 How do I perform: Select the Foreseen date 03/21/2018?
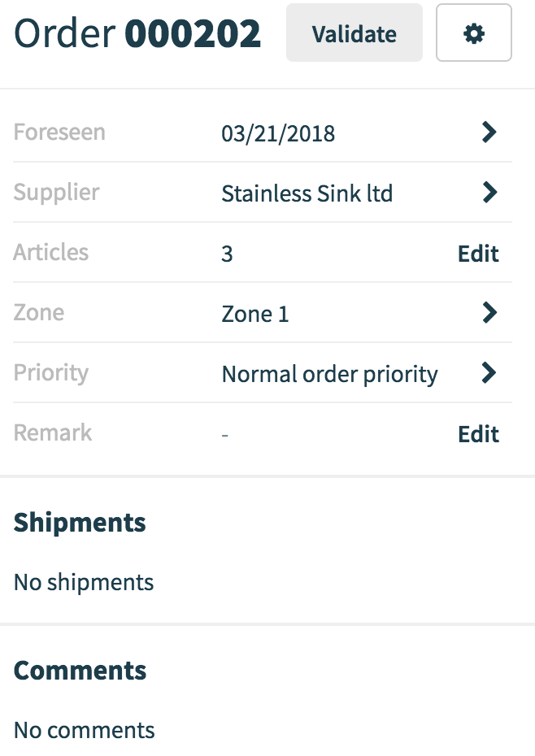click(x=279, y=133)
